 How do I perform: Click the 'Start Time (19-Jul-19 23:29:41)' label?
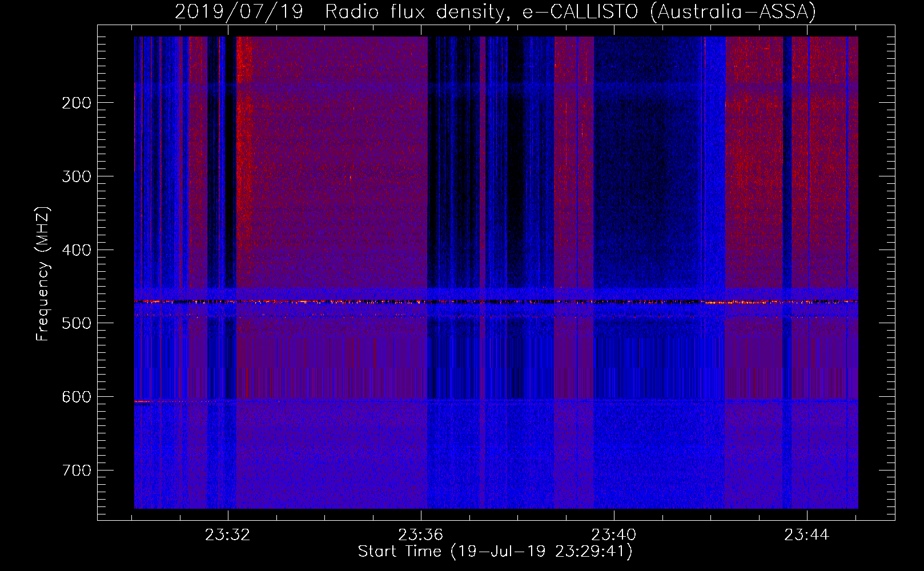click(495, 552)
